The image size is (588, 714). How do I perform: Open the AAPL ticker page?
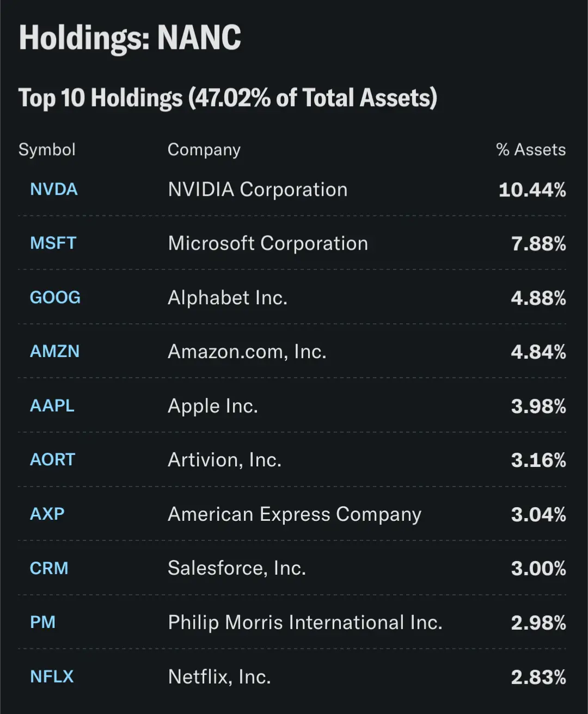[52, 406]
